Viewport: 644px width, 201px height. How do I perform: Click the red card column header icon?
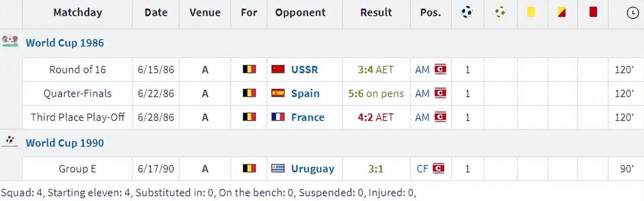coord(593,12)
